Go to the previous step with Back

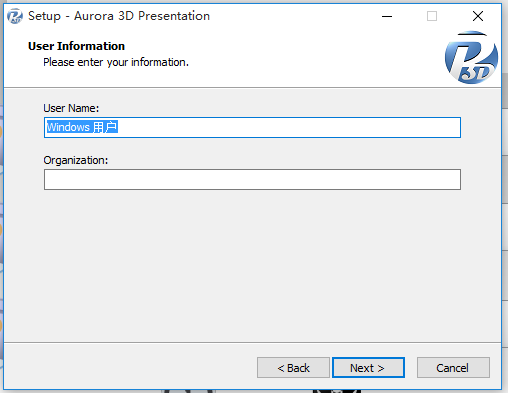(293, 368)
